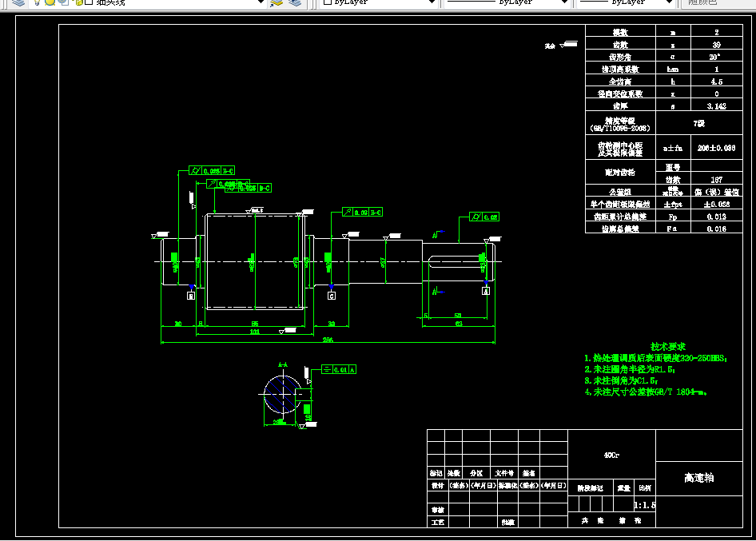Click the 全齿高 label cell
Image resolution: width=756 pixels, height=541 pixels.
620,82
